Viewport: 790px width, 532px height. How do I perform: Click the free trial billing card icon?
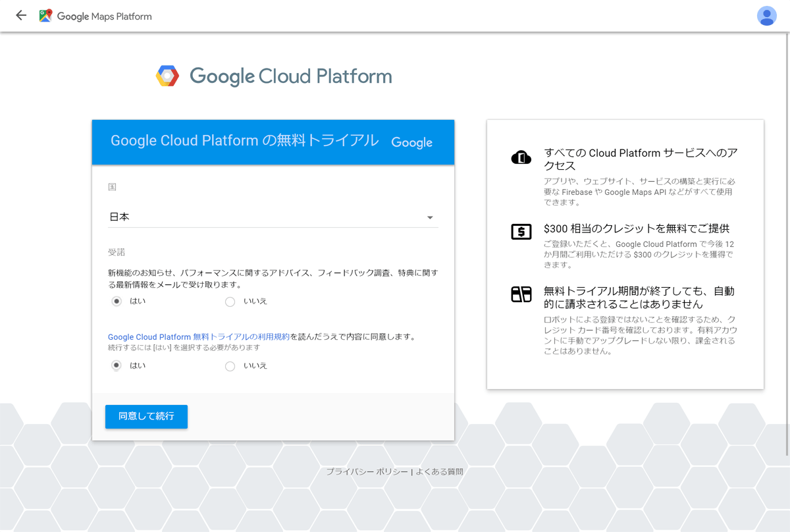pos(521,294)
